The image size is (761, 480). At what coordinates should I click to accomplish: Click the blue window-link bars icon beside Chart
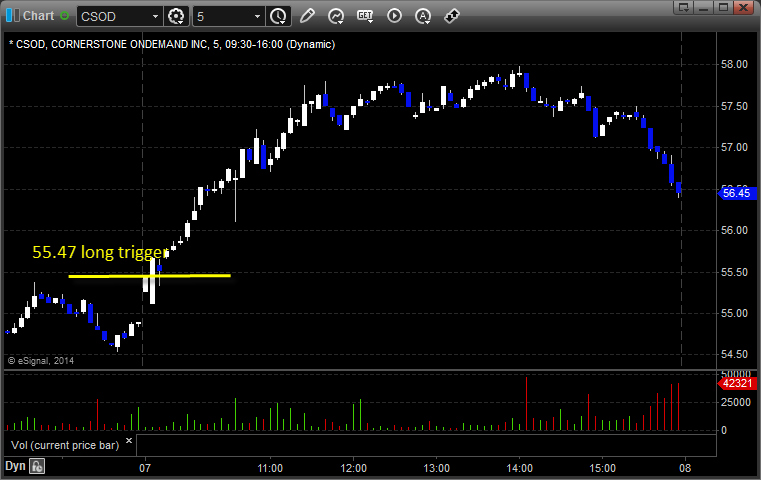click(13, 16)
